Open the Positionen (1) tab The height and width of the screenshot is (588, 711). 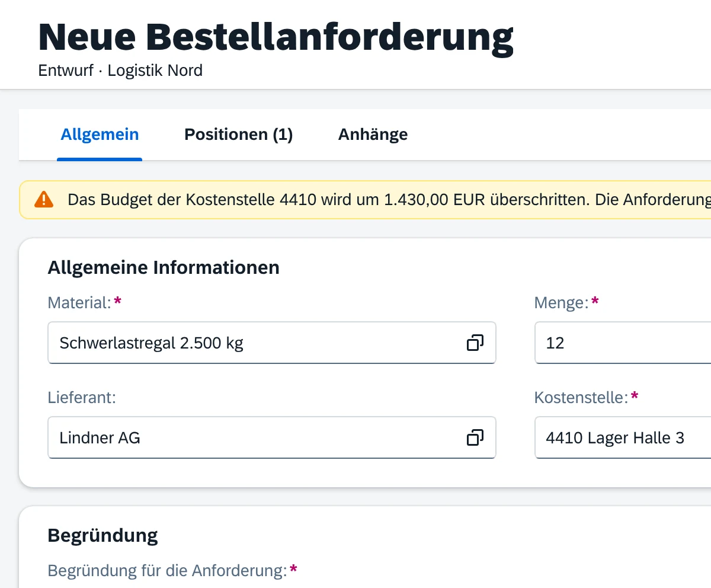(x=239, y=135)
